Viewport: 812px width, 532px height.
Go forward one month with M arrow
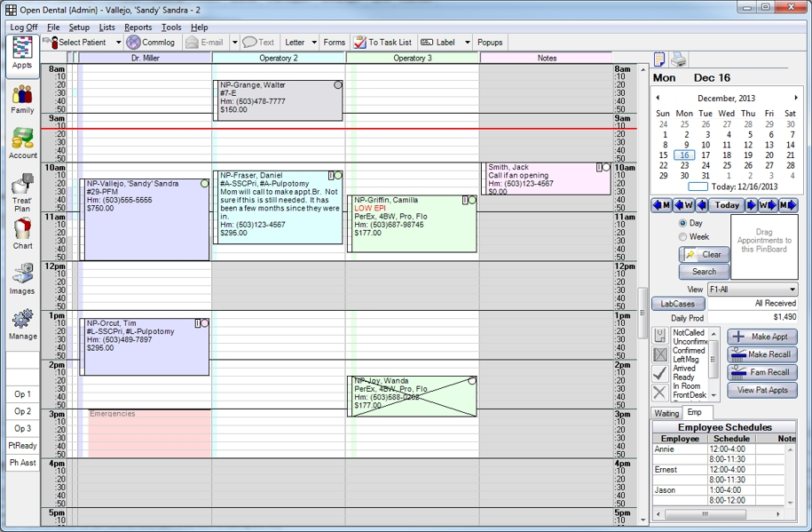pos(788,205)
